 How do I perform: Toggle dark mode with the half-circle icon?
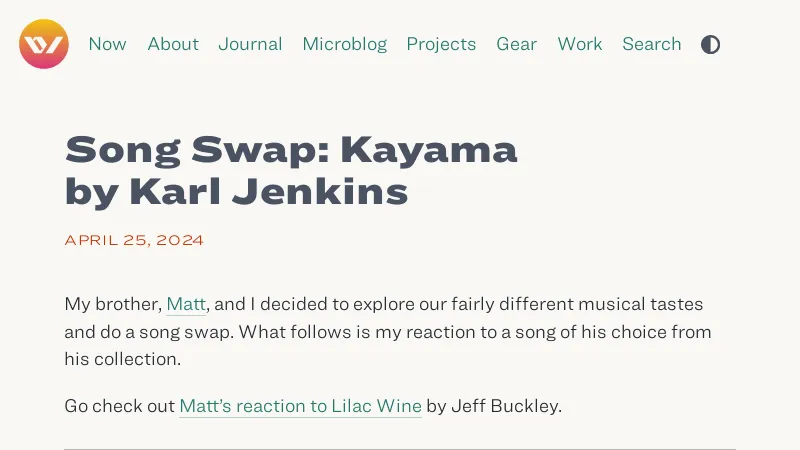coord(710,44)
